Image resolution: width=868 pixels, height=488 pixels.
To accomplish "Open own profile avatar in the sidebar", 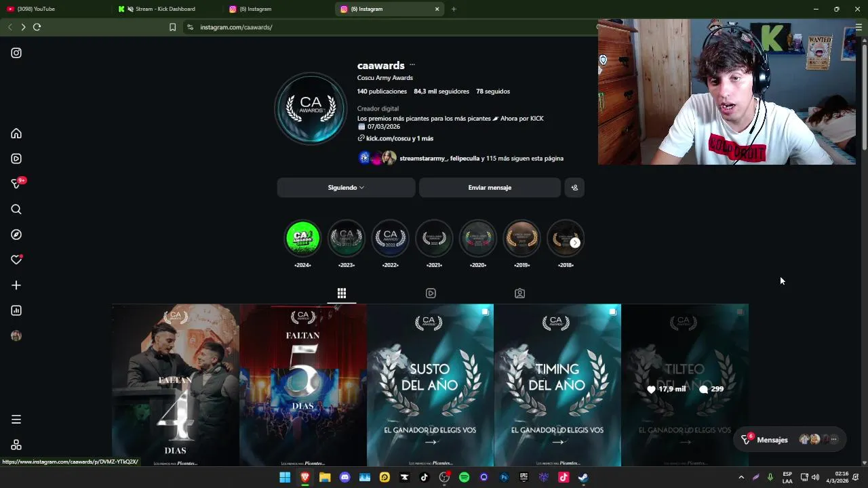I will (16, 335).
